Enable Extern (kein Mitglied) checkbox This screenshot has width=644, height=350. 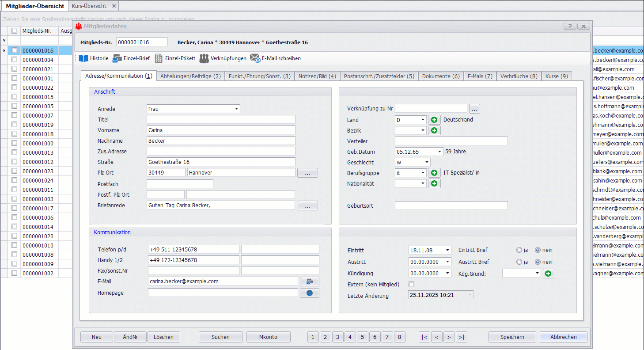[x=412, y=285]
